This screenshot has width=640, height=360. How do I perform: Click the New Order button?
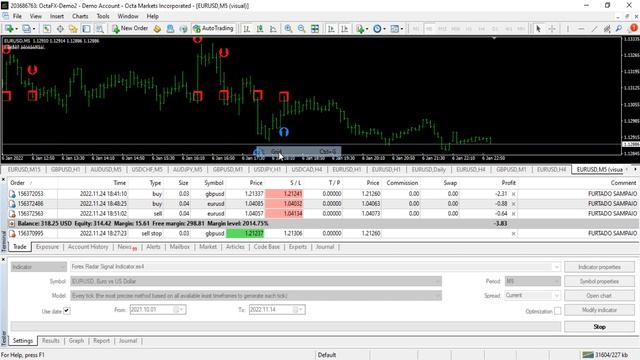coord(130,29)
